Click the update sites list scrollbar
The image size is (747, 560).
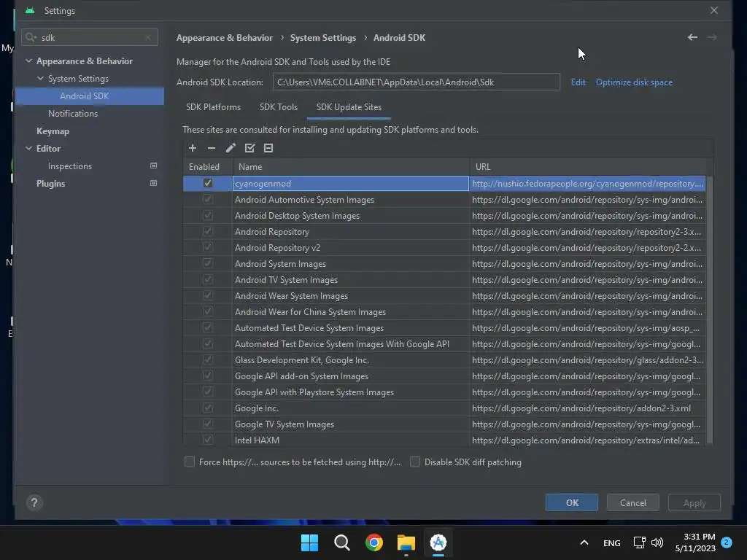[710, 309]
